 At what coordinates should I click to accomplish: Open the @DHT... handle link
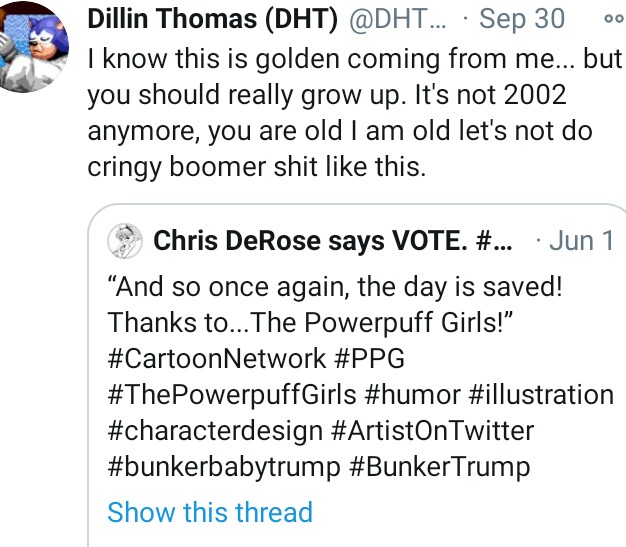[x=398, y=19]
